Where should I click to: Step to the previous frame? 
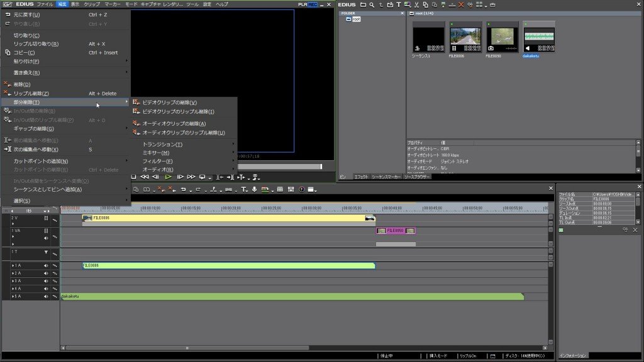pyautogui.click(x=156, y=177)
